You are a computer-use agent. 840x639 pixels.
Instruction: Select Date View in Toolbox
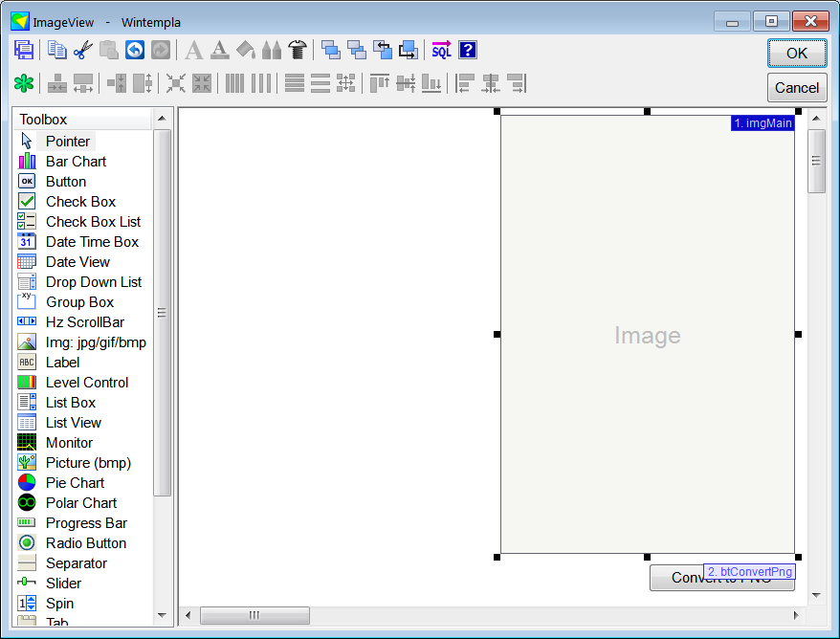pos(77,262)
